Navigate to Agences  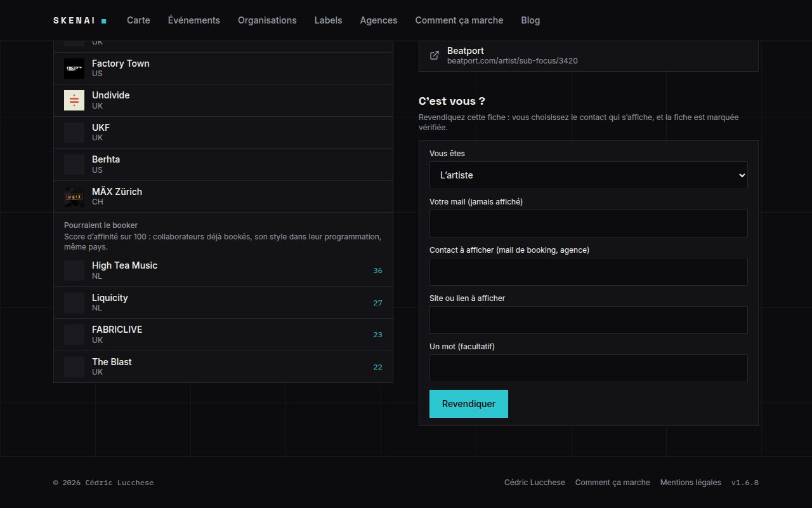point(379,20)
